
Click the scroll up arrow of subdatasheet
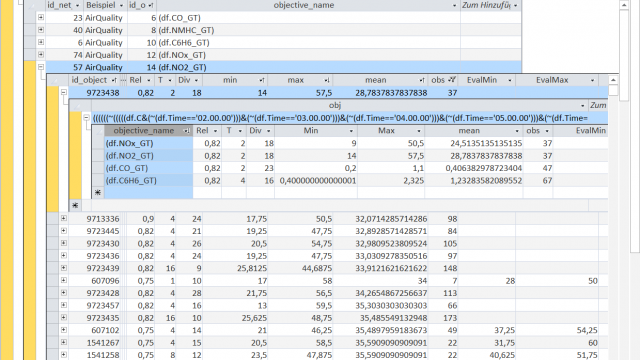coord(613,80)
